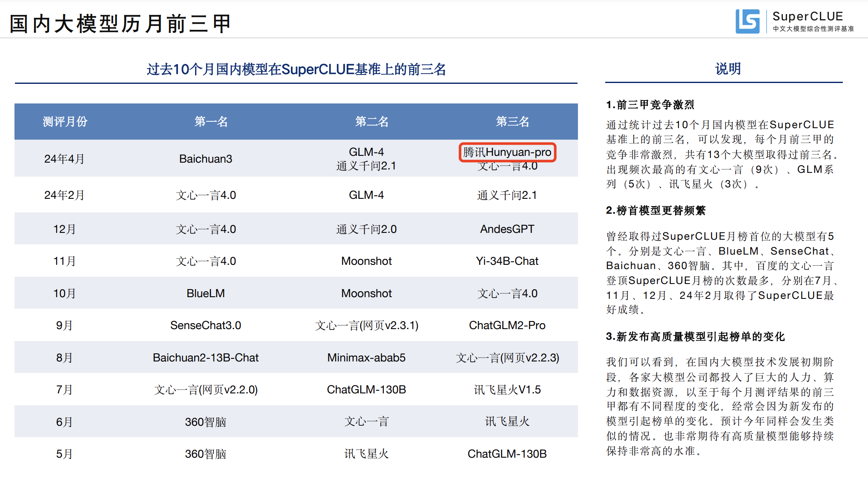Viewport: 868px width, 493px height.
Task: Click the SuperCLUE logo icon
Action: [747, 21]
